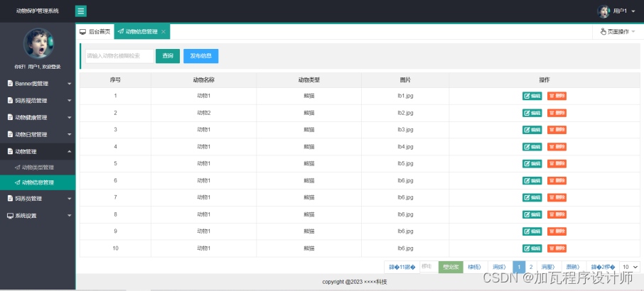Click the lb5.jpg image cell
This screenshot has width=644, height=291.
point(405,163)
